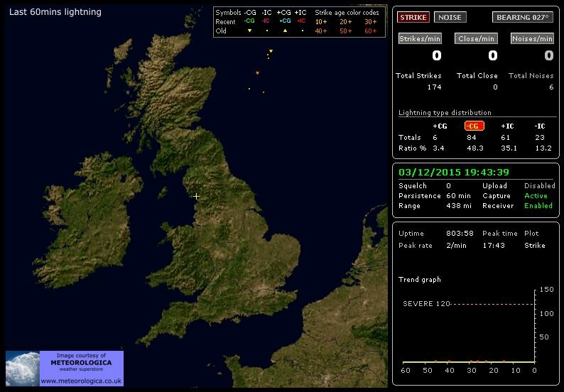Click the red STRIKE indicator button
The height and width of the screenshot is (392, 564).
(x=413, y=17)
